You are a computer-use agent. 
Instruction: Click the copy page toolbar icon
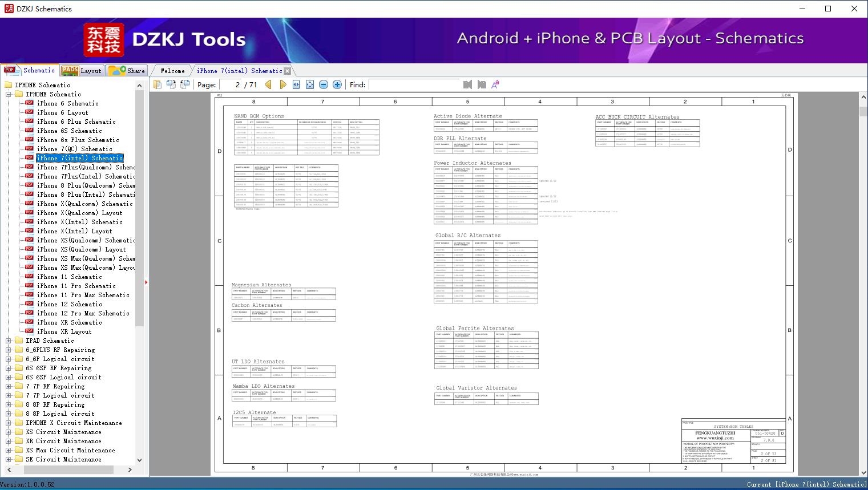click(158, 84)
